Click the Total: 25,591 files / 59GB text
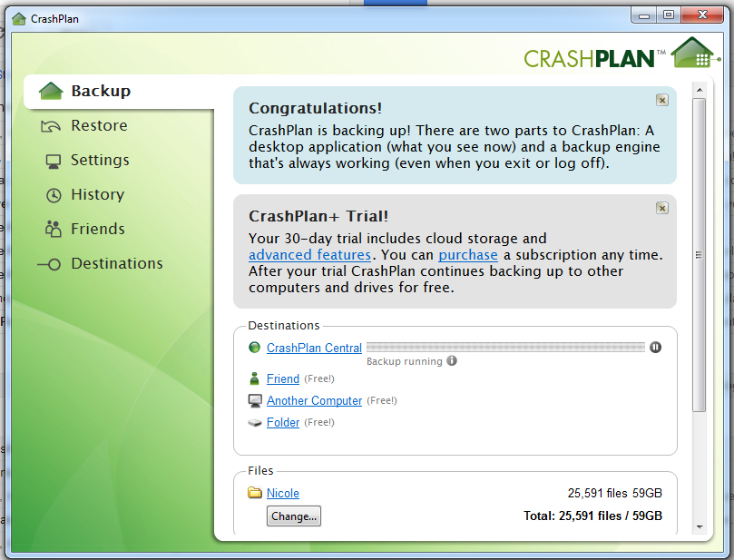This screenshot has width=734, height=560. [x=592, y=516]
